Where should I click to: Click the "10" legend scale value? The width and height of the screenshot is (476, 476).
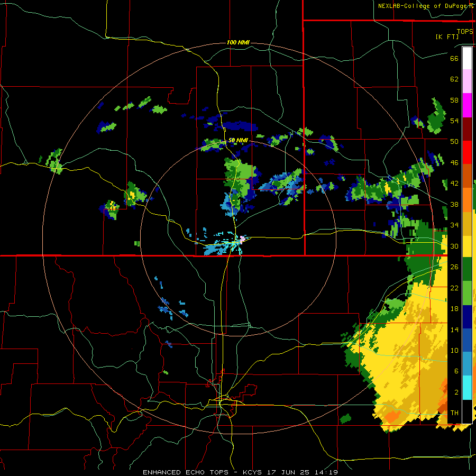click(x=454, y=350)
